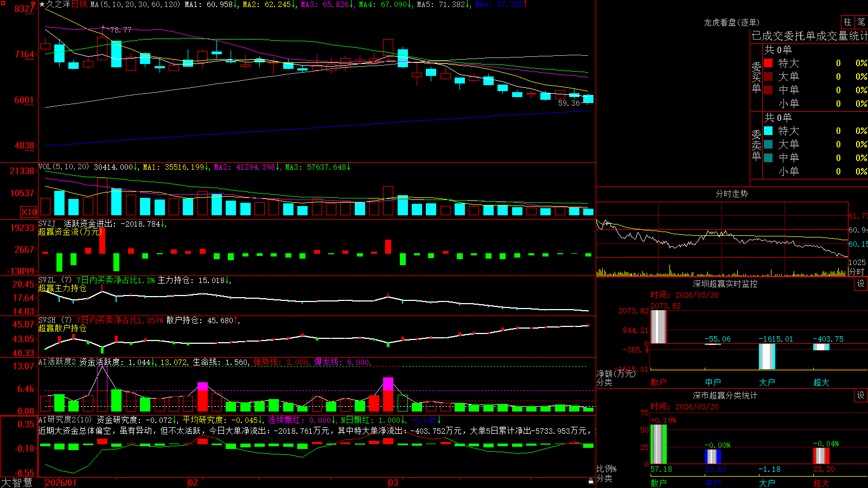
Task: Click the 已成交委托单成交量统计 header
Action: click(809, 36)
